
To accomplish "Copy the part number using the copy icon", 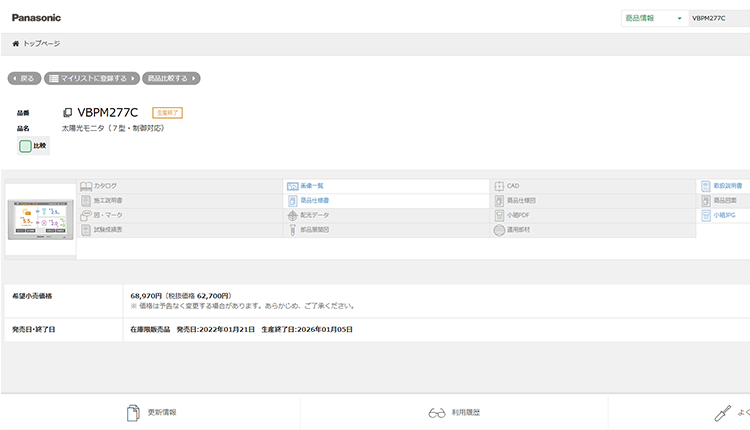I will coord(67,112).
